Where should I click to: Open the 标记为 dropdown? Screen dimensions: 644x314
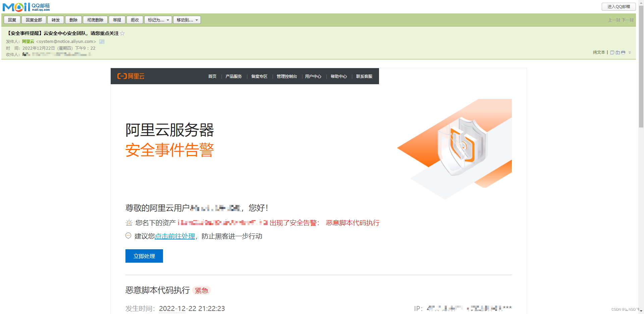click(158, 20)
